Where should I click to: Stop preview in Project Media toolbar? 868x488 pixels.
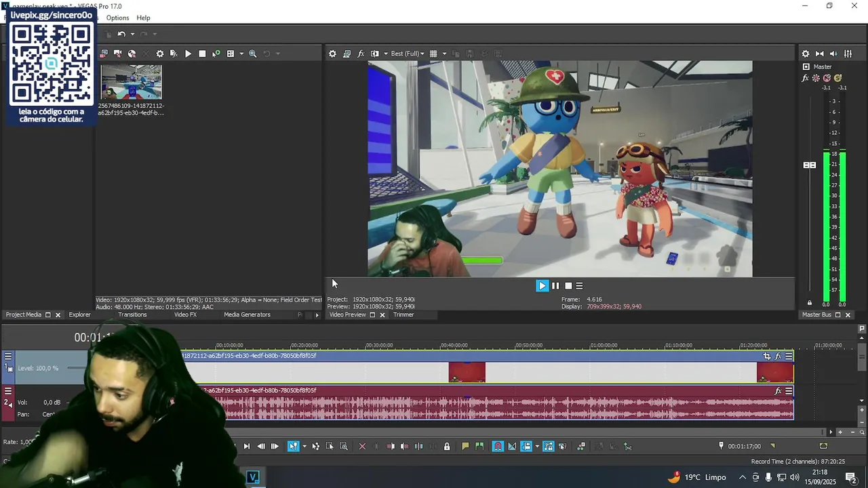point(202,54)
